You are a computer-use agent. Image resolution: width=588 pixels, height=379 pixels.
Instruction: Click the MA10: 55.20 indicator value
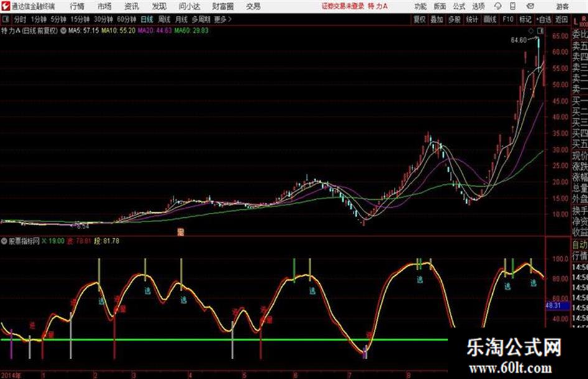pos(118,30)
